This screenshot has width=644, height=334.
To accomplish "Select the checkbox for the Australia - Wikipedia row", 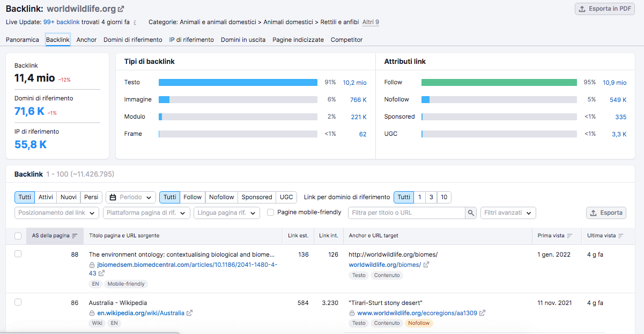I will tap(18, 302).
